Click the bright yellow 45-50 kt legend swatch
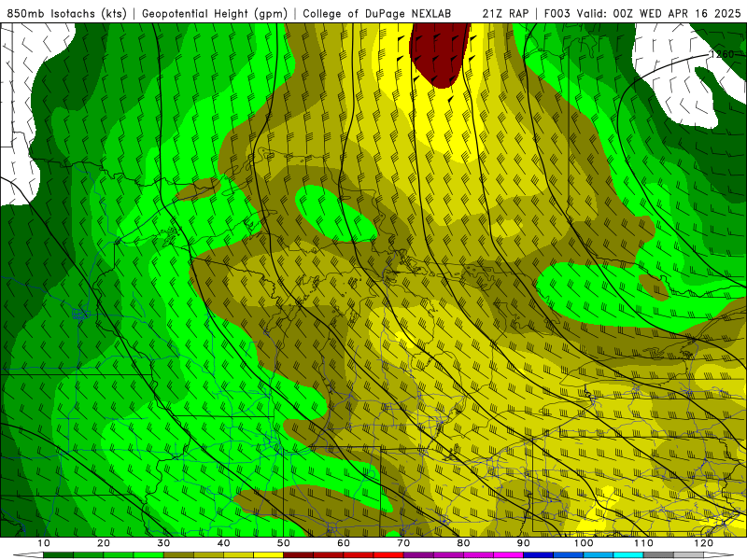Screen dimensions: 747x560 (x=268, y=555)
